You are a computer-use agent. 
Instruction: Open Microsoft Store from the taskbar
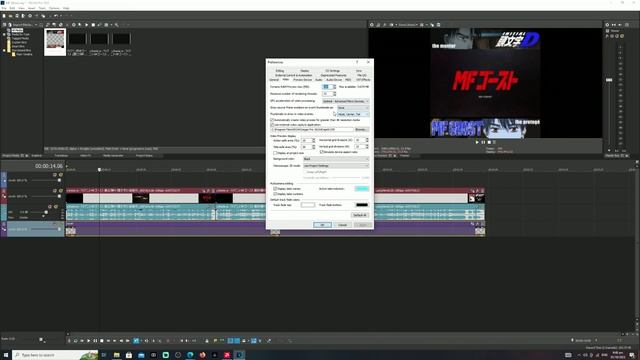[x=129, y=355]
